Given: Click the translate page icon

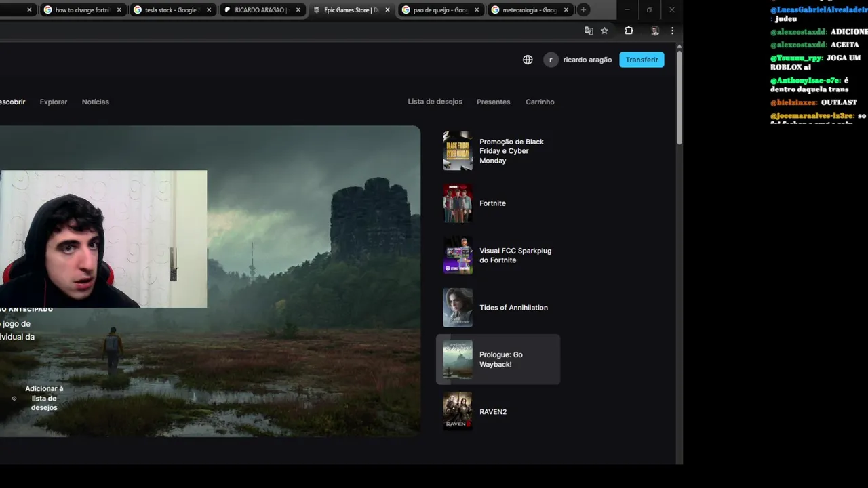Looking at the screenshot, I should [x=589, y=30].
